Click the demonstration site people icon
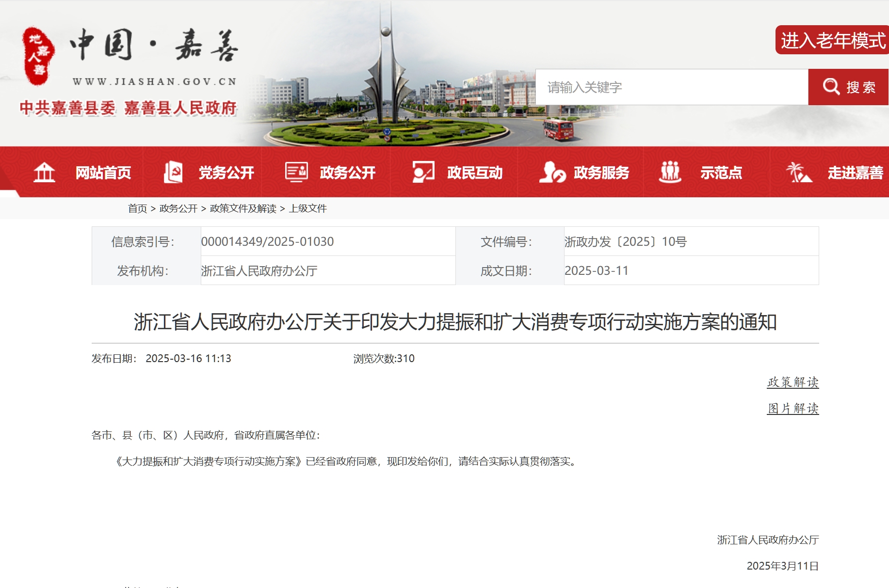Screen dimensions: 889x588 tap(670, 172)
